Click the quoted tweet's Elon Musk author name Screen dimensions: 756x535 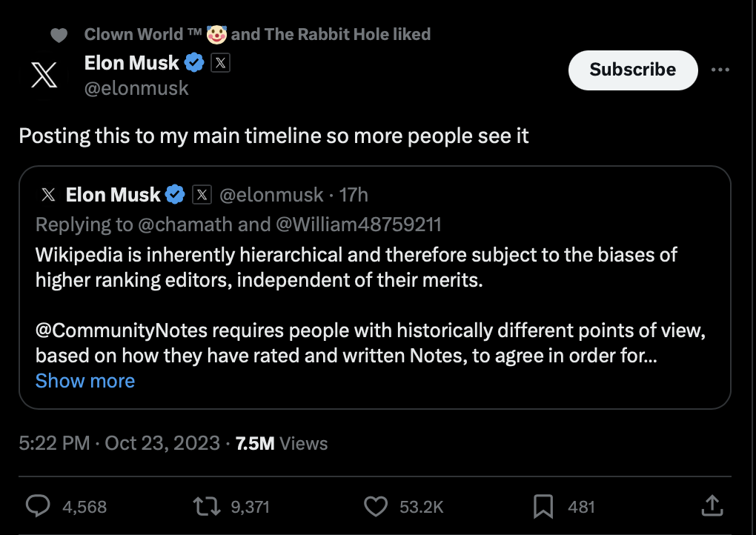113,195
